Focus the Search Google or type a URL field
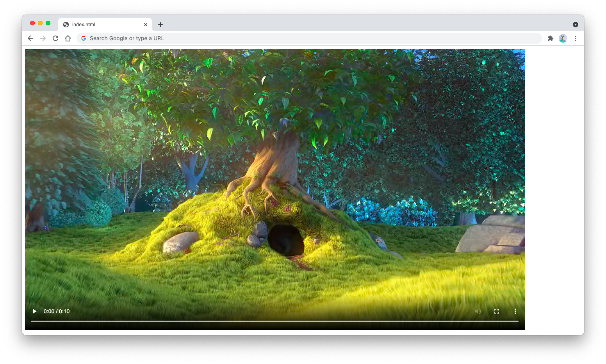Image resolution: width=606 pixels, height=364 pixels. point(309,38)
